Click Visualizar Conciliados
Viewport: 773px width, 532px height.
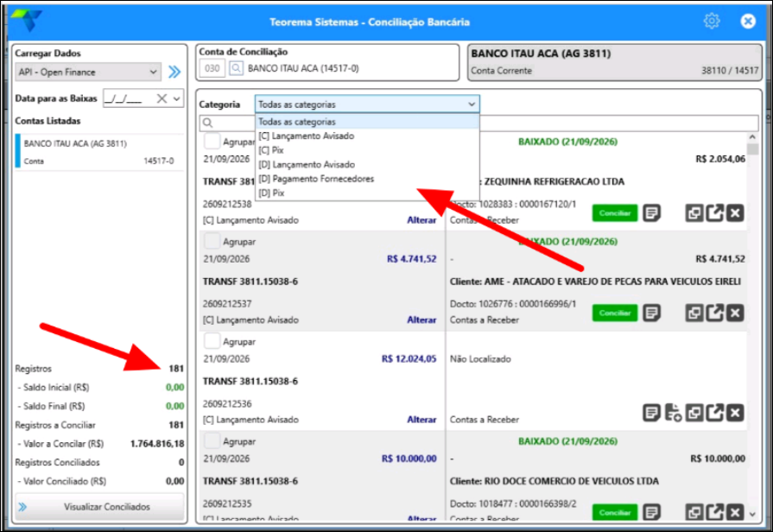click(x=99, y=507)
